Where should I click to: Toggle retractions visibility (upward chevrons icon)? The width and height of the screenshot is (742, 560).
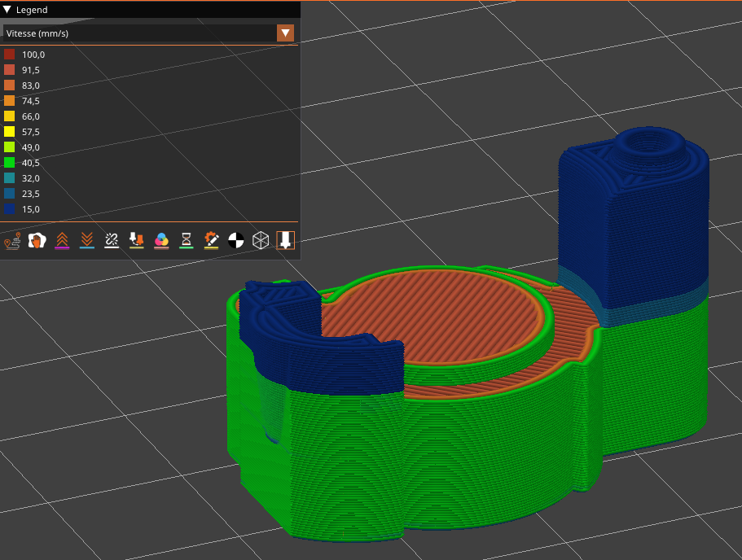coord(62,241)
